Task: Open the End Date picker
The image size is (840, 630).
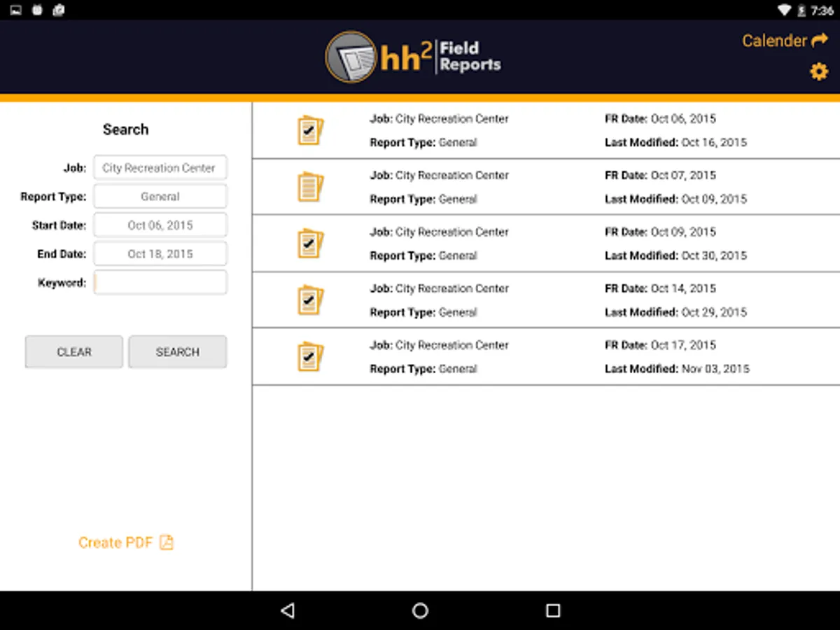Action: (x=160, y=254)
